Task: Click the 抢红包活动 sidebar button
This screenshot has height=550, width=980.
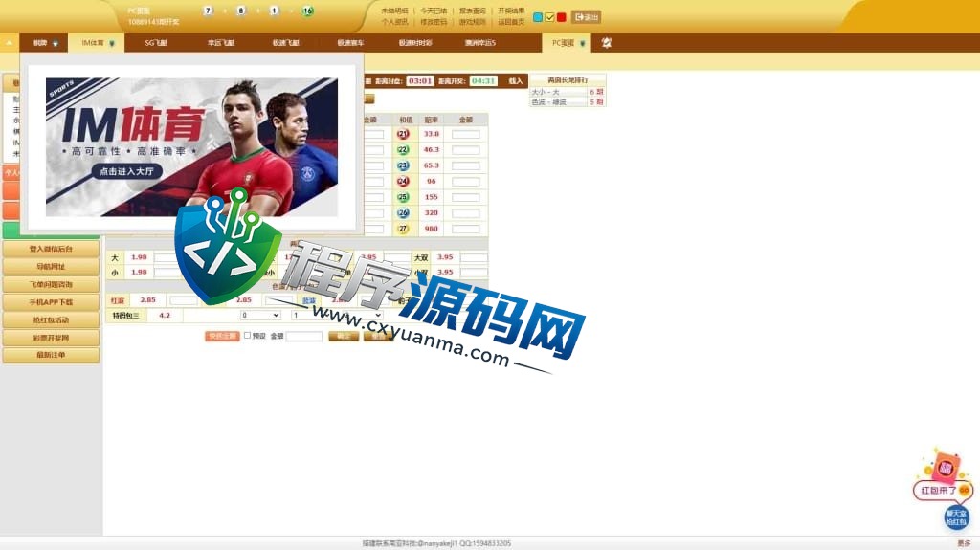Action: [x=51, y=320]
